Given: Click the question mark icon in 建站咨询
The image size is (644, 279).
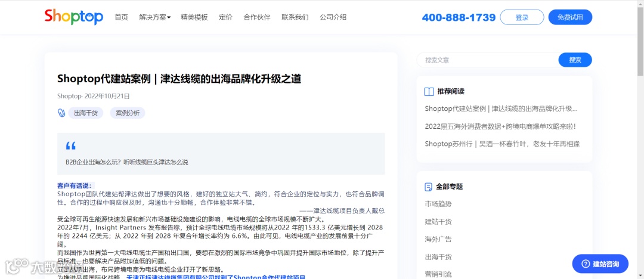Looking at the screenshot, I should [586, 263].
